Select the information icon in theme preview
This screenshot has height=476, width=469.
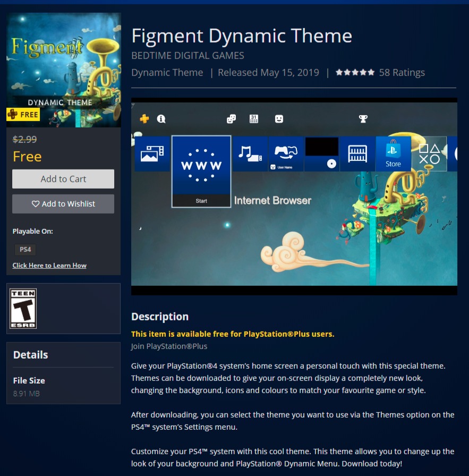(161, 118)
